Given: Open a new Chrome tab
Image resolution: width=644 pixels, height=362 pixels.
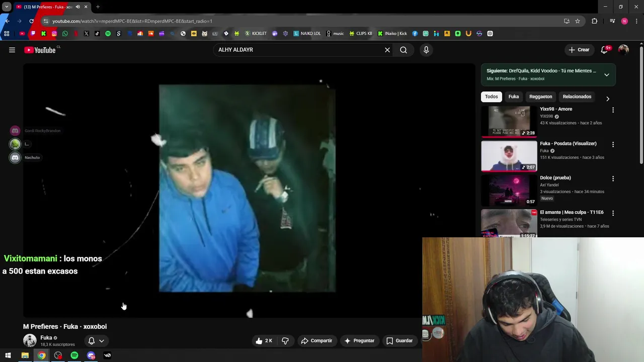Looking at the screenshot, I should pyautogui.click(x=98, y=7).
